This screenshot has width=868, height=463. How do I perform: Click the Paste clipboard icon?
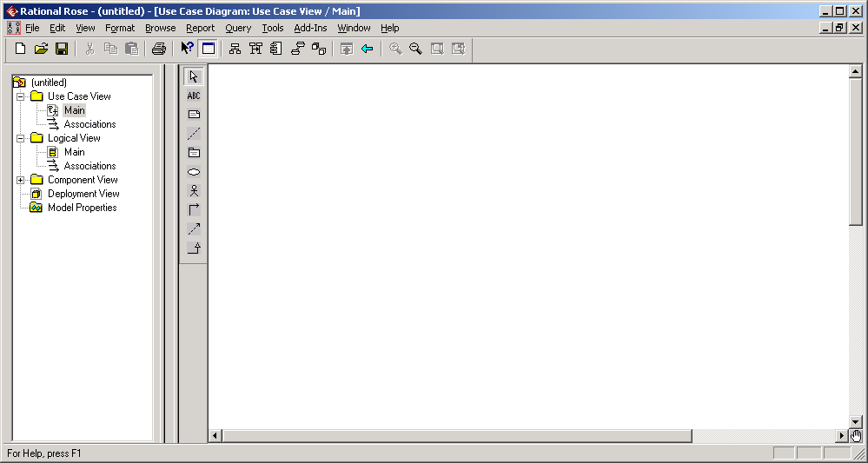pos(131,49)
